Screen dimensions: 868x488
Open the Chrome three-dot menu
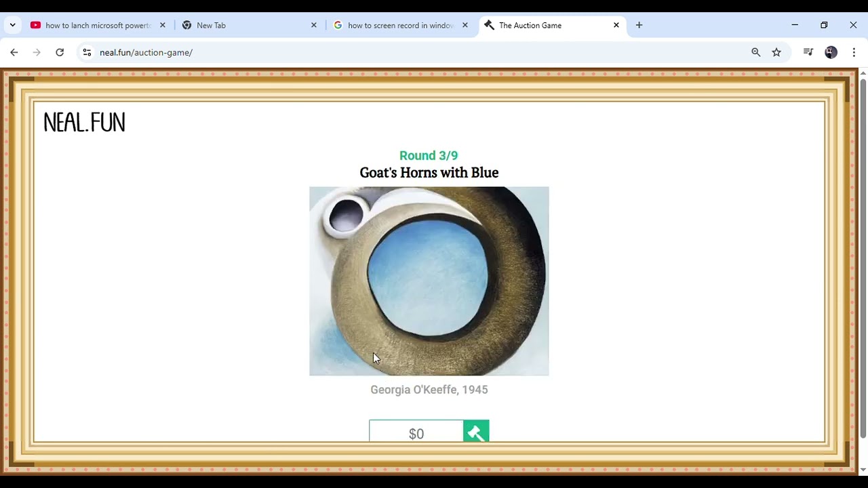pos(854,52)
